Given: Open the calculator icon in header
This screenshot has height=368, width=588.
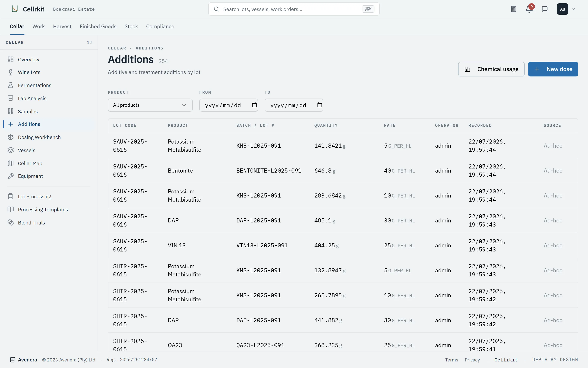Looking at the screenshot, I should 513,9.
